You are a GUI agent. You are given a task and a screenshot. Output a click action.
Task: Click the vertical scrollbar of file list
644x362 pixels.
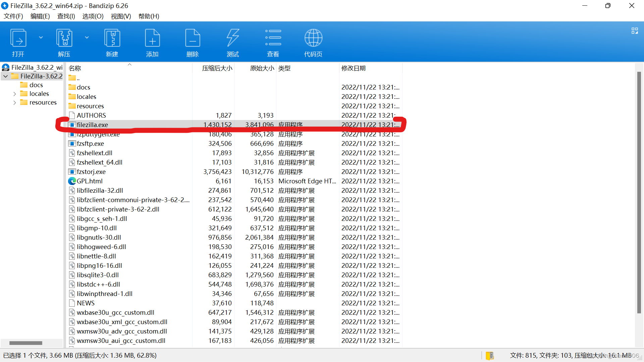[x=639, y=193]
